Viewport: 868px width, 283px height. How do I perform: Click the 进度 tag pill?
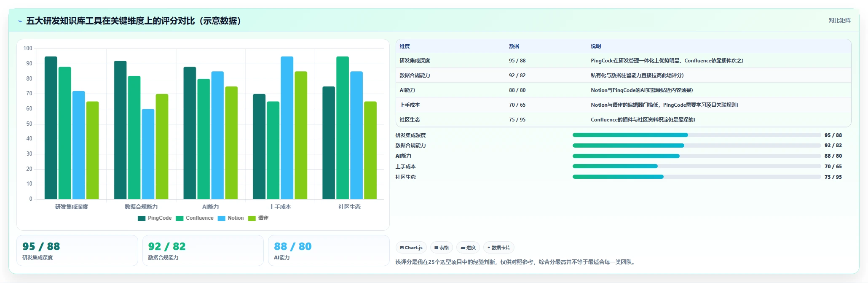click(x=468, y=248)
